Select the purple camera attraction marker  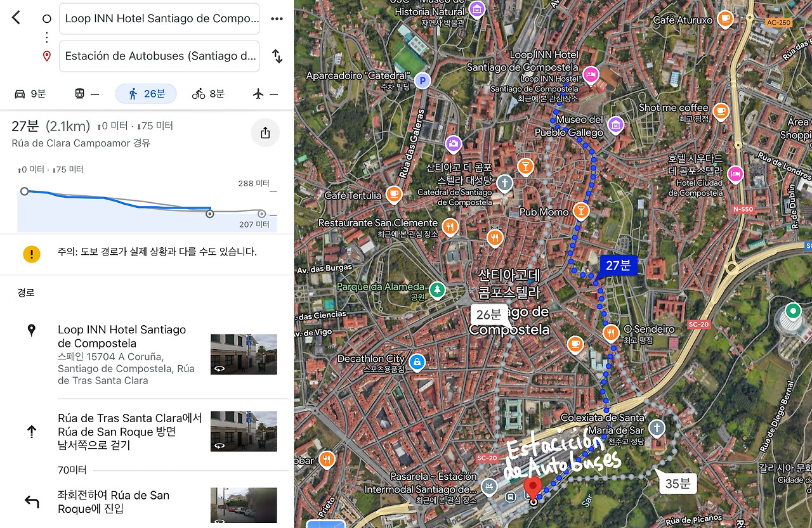(x=453, y=144)
